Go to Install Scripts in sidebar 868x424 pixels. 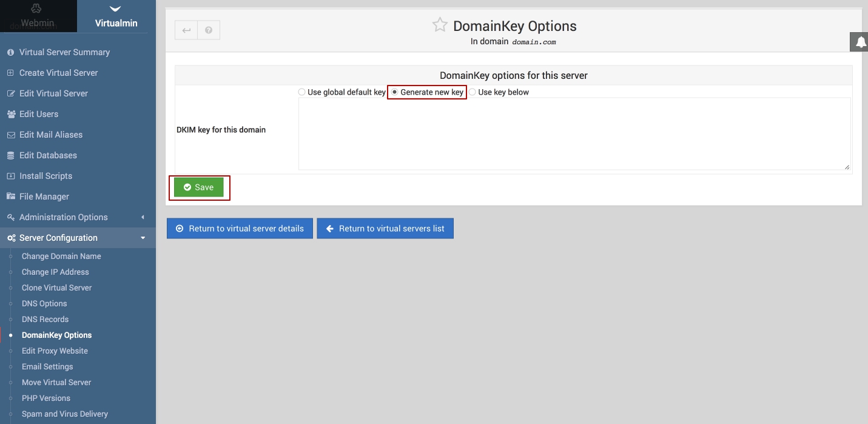(45, 176)
